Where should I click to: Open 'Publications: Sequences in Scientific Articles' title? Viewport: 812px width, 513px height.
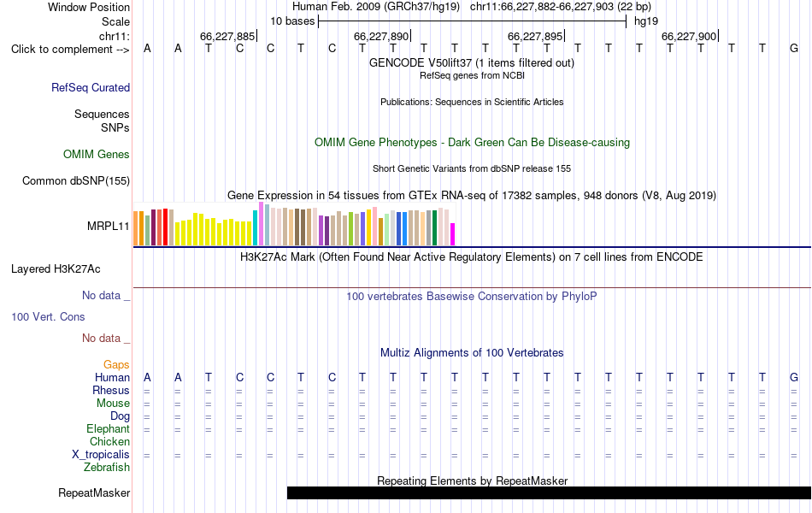472,102
